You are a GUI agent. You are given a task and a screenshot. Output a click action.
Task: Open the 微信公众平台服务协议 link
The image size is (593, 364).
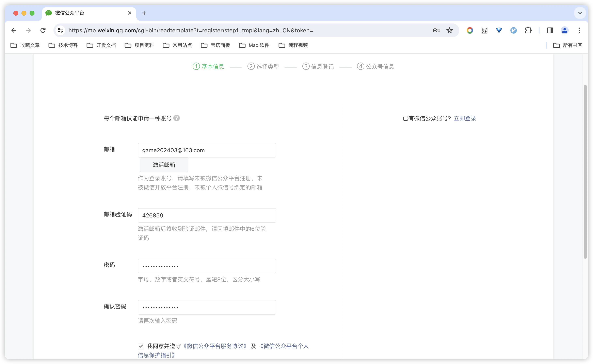click(x=215, y=346)
